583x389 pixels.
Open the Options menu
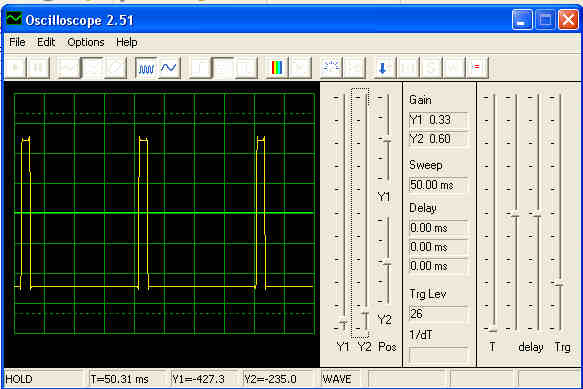pyautogui.click(x=86, y=42)
